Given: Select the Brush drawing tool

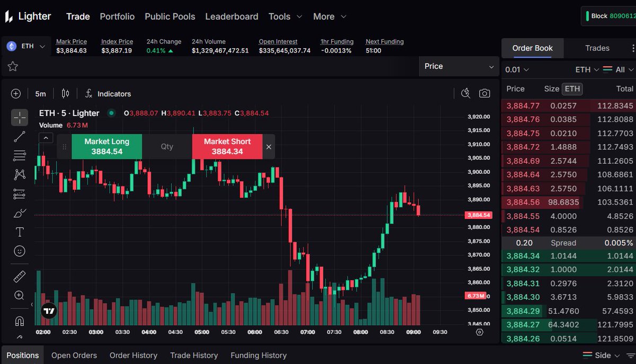Looking at the screenshot, I should coord(20,212).
